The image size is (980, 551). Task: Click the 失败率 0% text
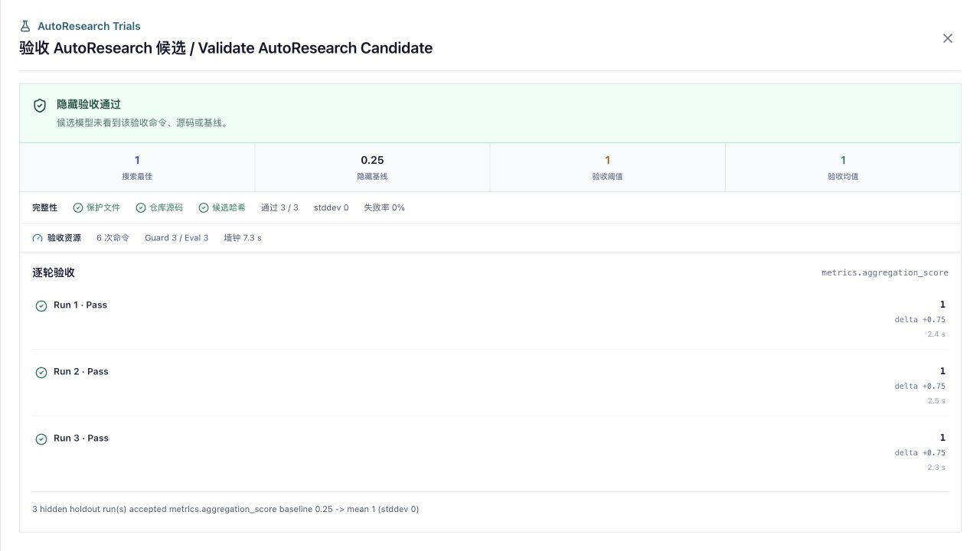[384, 207]
